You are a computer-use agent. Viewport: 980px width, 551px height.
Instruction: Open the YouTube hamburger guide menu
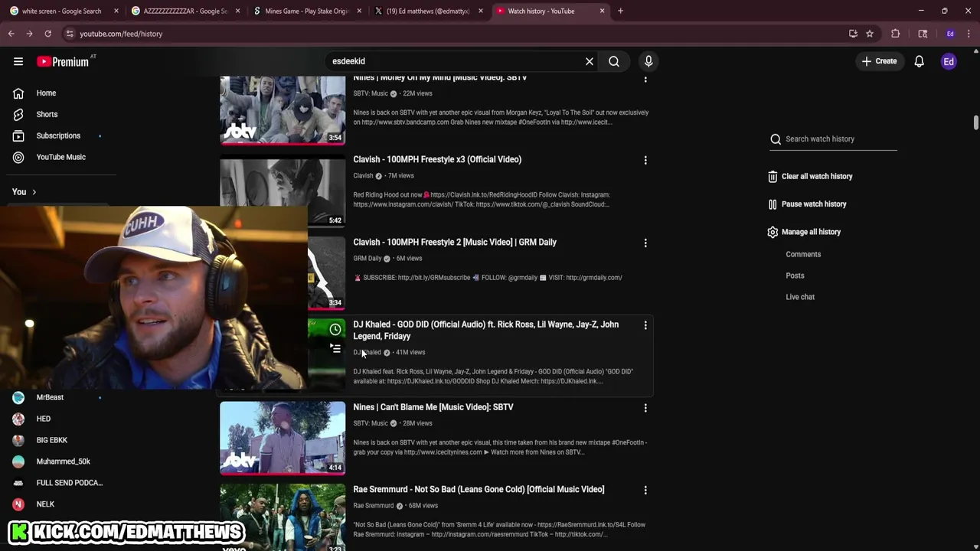tap(18, 61)
